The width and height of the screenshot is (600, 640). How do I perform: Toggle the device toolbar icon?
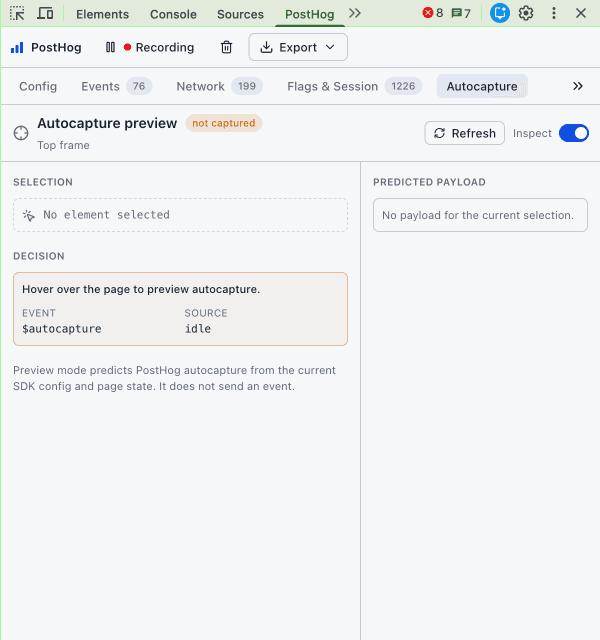(45, 13)
